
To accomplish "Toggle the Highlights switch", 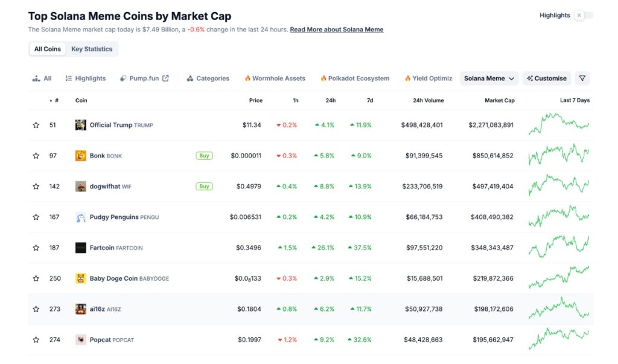I will coord(584,15).
